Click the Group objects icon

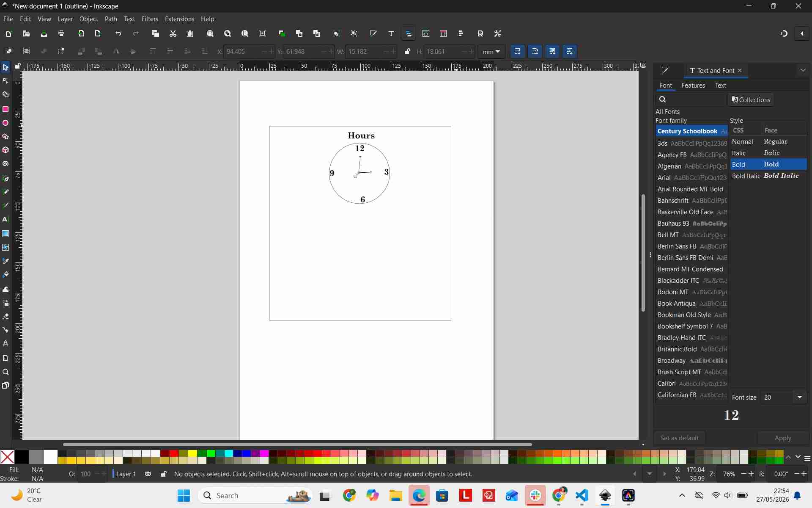(x=337, y=33)
